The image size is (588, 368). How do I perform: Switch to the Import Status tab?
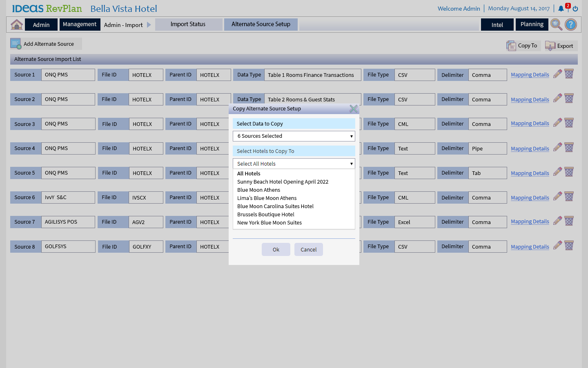[188, 24]
